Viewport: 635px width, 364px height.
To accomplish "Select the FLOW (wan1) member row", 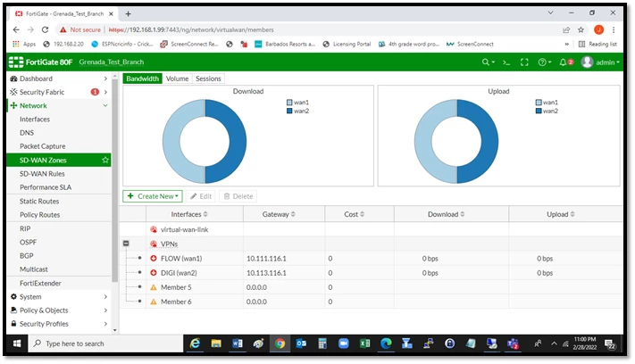I will pos(371,259).
